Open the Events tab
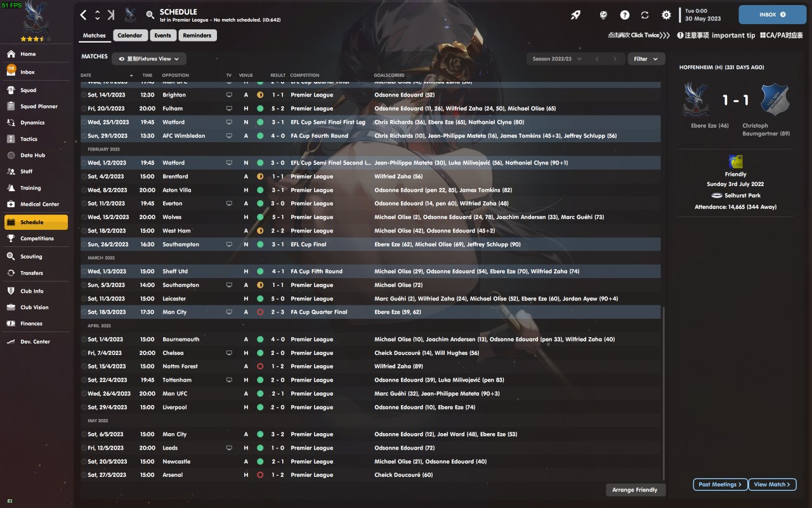 pos(162,36)
